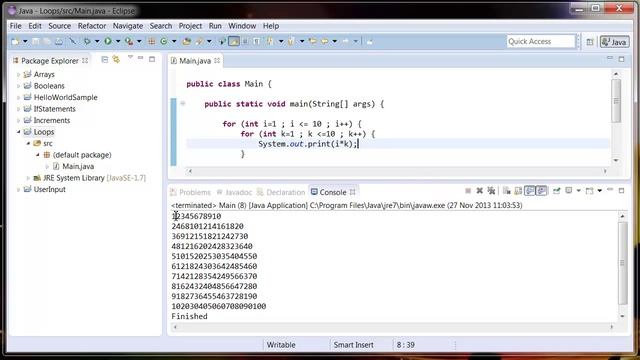The height and width of the screenshot is (360, 640).
Task: Click the Run Last Tool external tools icon
Action: [x=129, y=41]
